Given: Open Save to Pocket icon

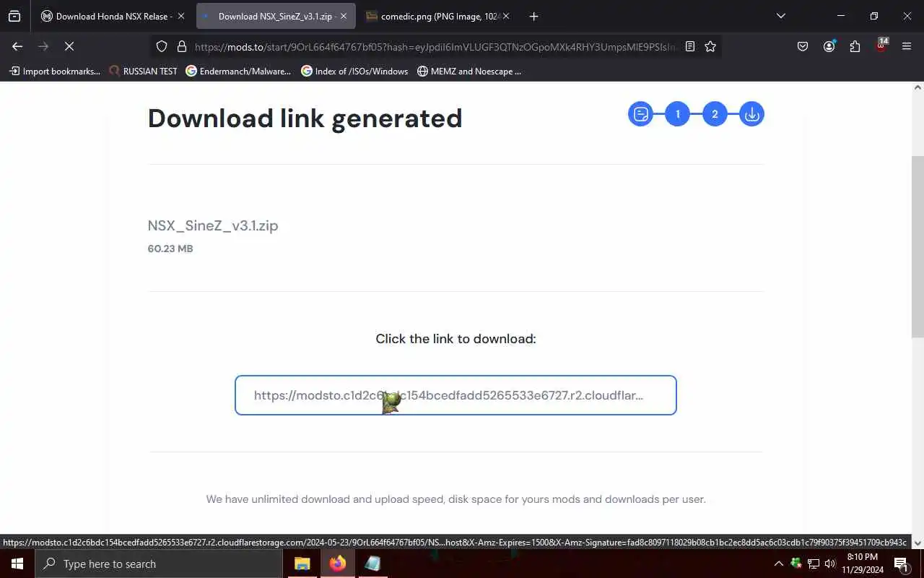Looking at the screenshot, I should 803,46.
